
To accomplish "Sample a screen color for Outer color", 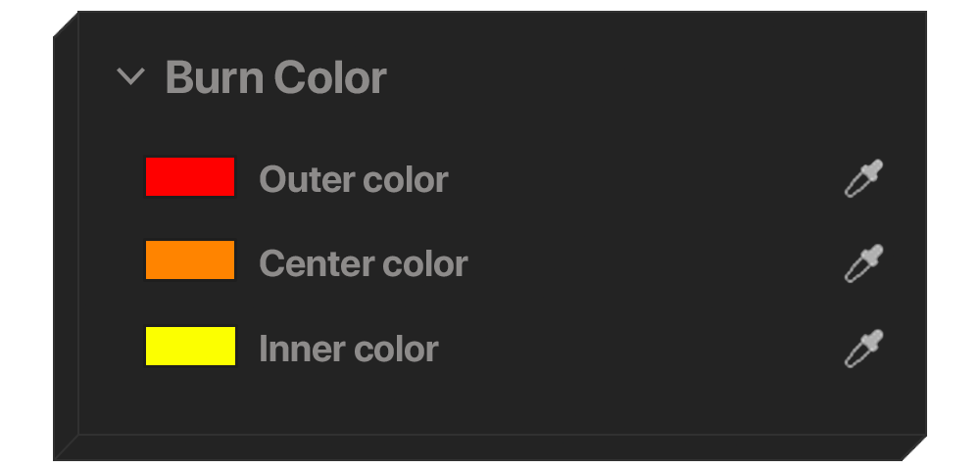I will 863,179.
